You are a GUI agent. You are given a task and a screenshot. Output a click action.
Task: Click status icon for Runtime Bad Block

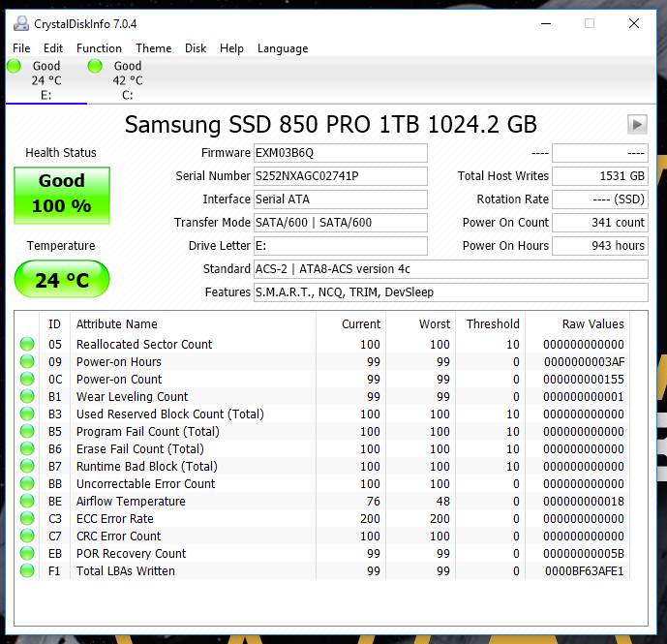point(27,466)
